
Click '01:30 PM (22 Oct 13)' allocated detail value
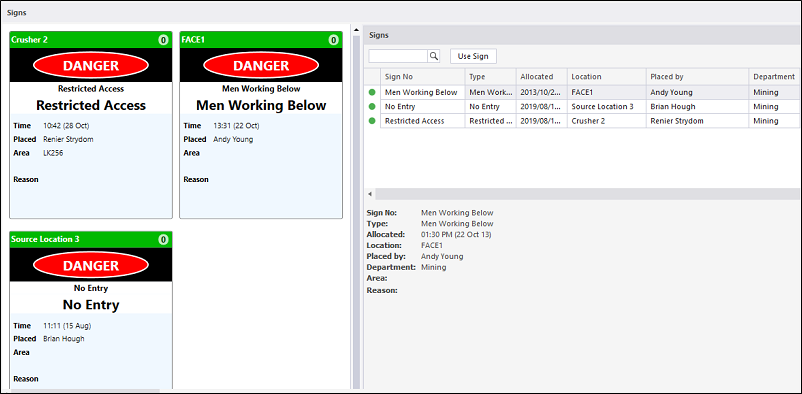point(456,234)
